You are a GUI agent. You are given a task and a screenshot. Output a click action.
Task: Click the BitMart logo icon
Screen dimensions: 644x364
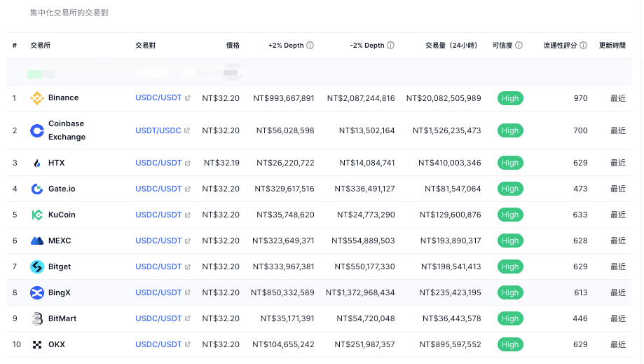click(37, 318)
